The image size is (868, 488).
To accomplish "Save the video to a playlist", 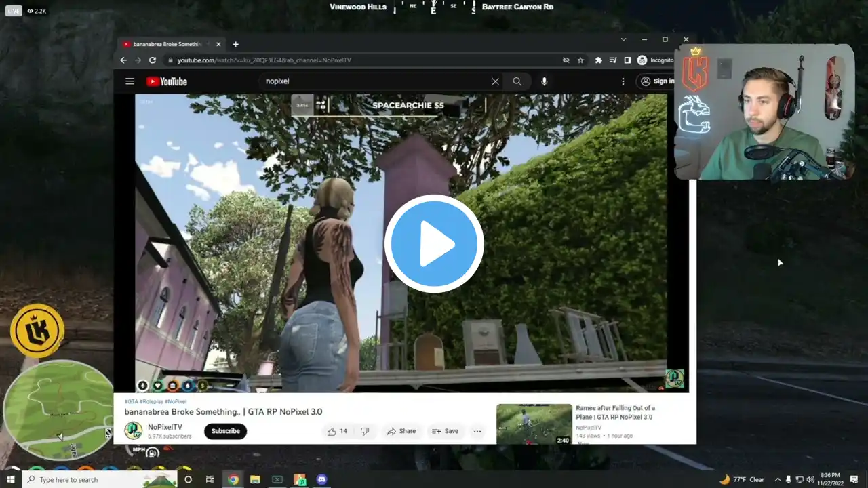I will click(x=445, y=431).
